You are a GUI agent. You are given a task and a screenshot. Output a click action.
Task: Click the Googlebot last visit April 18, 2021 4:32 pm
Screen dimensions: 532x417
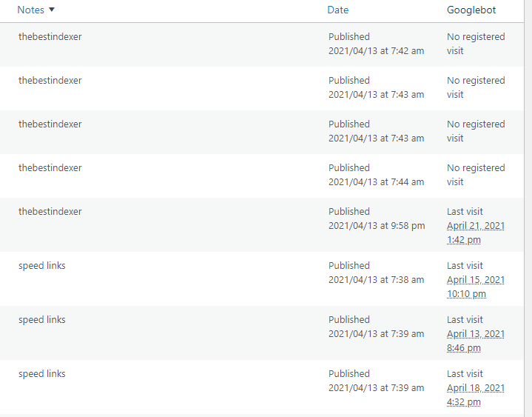(x=475, y=395)
